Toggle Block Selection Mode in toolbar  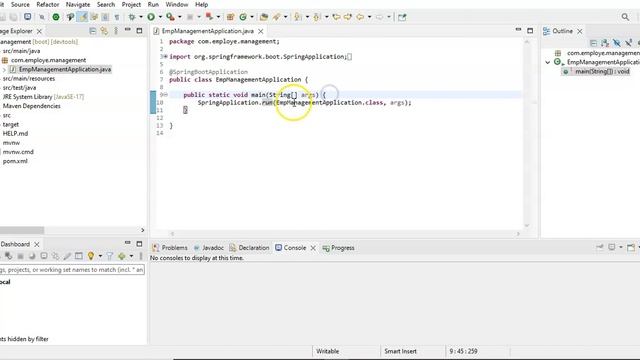pos(105,17)
